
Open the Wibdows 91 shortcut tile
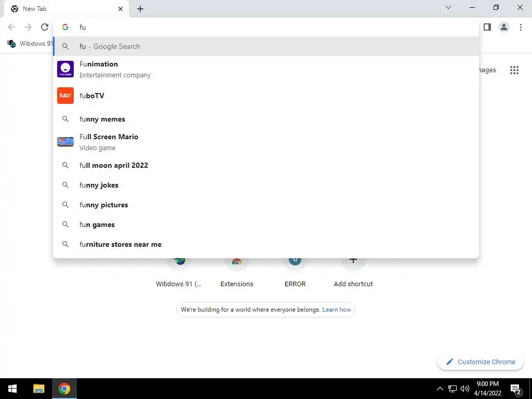[x=179, y=272]
